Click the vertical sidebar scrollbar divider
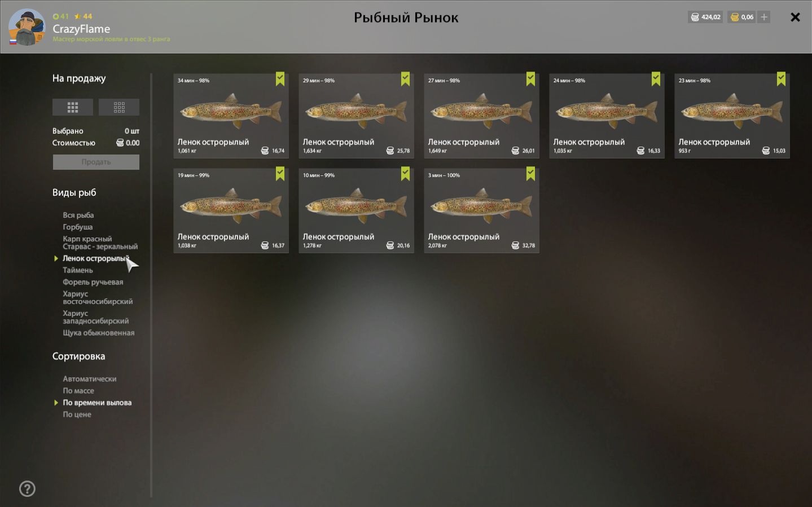 tap(151, 285)
